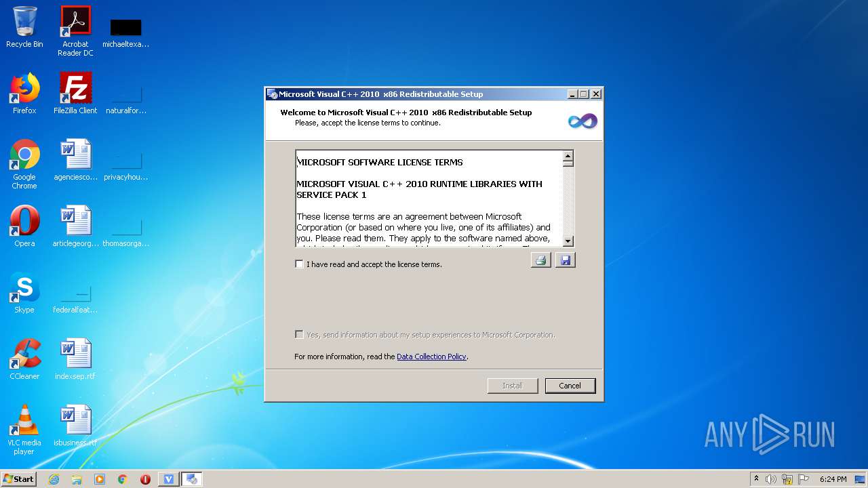The image size is (868, 488).
Task: Open the Windows Start menu
Action: (19, 479)
